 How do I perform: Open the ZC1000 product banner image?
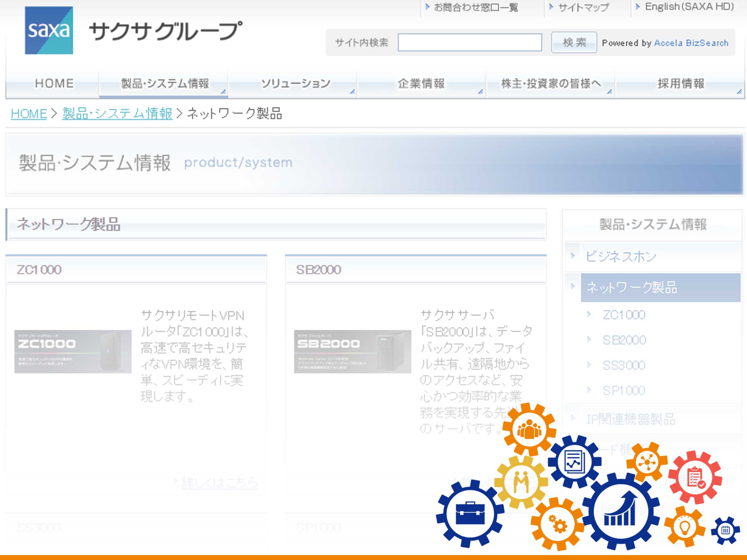pyautogui.click(x=73, y=351)
